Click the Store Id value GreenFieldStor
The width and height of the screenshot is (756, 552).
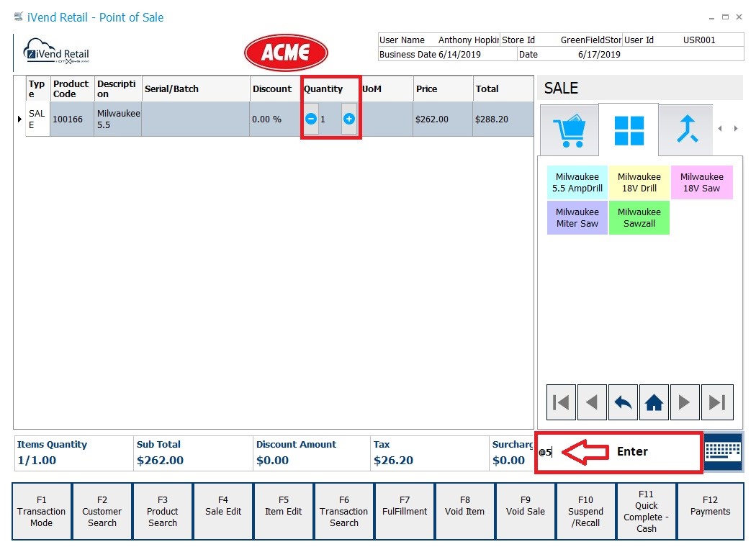[x=590, y=40]
